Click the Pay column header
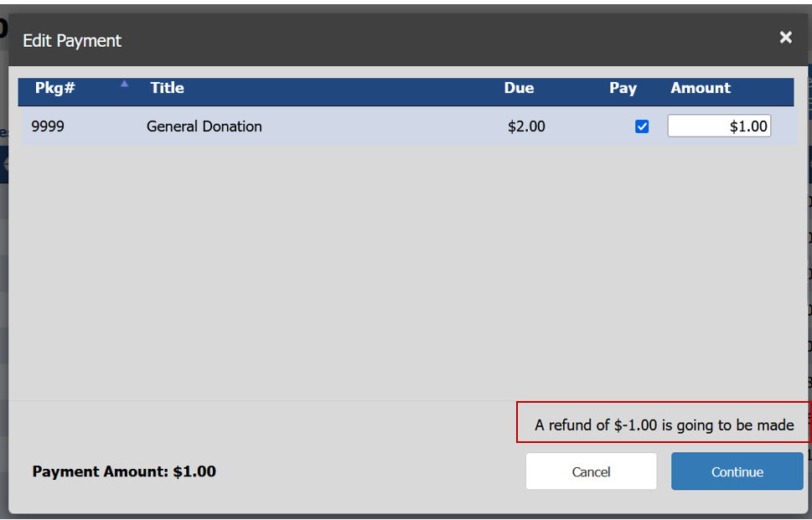 pyautogui.click(x=623, y=88)
